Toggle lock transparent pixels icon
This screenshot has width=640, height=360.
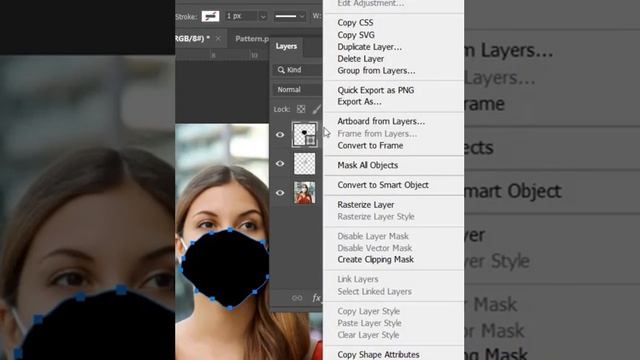[301, 109]
